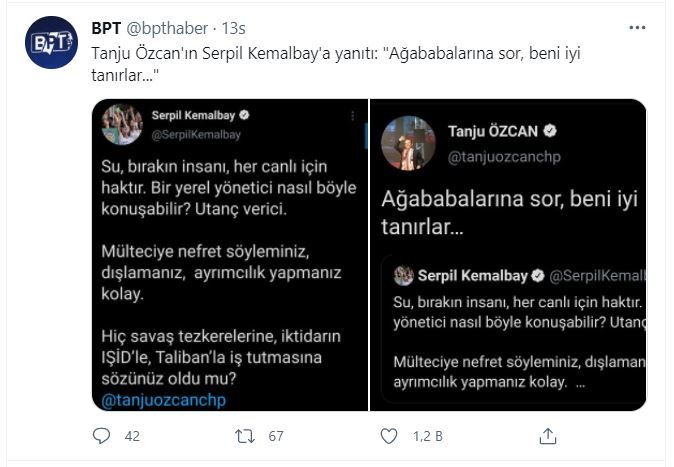Viewport: 674px width, 467px height.
Task: Click the like count 1,2 B
Action: coord(428,436)
